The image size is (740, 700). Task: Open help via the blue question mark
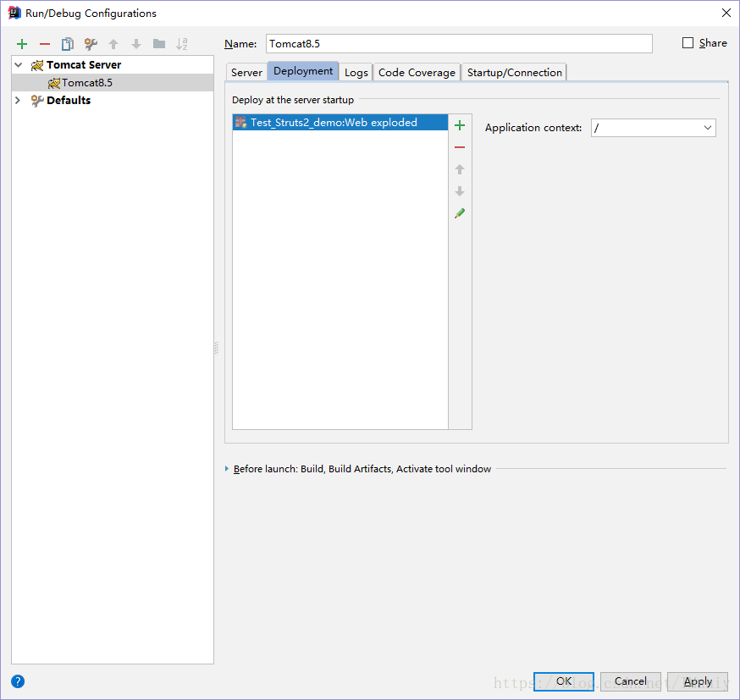tap(18, 681)
